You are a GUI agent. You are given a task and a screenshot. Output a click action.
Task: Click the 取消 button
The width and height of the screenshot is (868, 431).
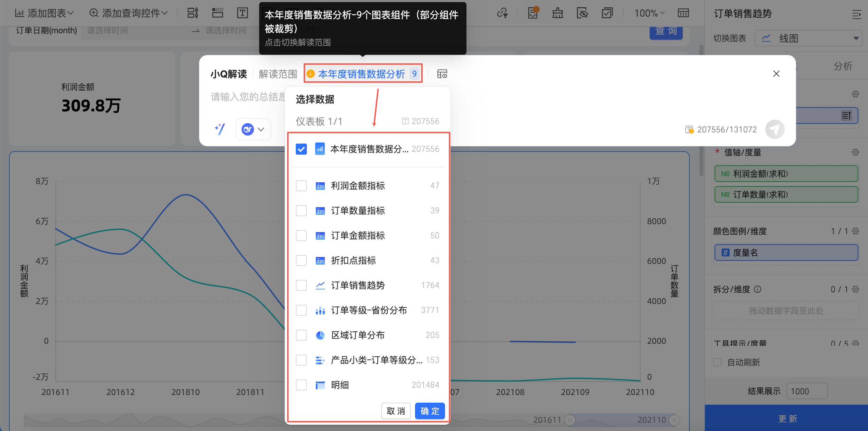pyautogui.click(x=396, y=411)
